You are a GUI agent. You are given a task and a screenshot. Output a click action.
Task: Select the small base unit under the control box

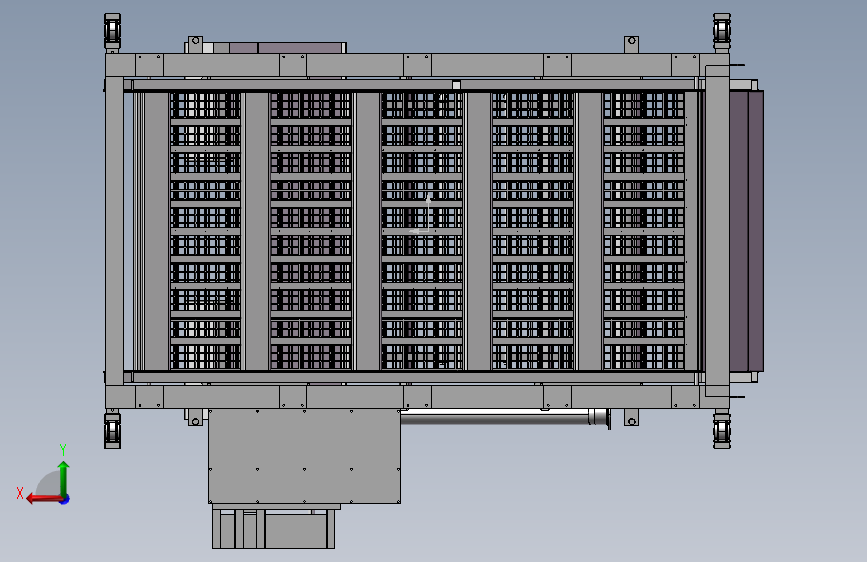[274, 527]
